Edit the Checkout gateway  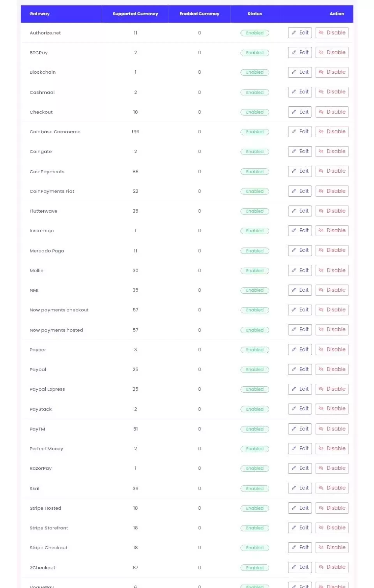[300, 112]
